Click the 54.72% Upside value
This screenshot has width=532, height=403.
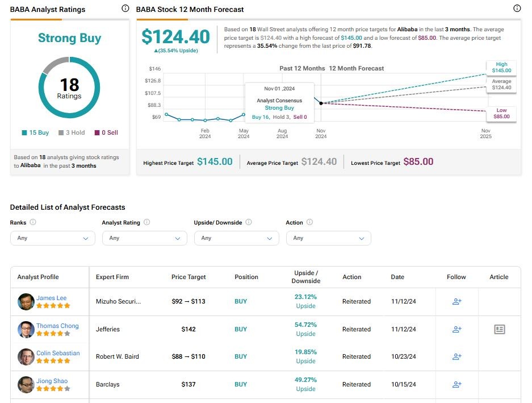pyautogui.click(x=305, y=329)
